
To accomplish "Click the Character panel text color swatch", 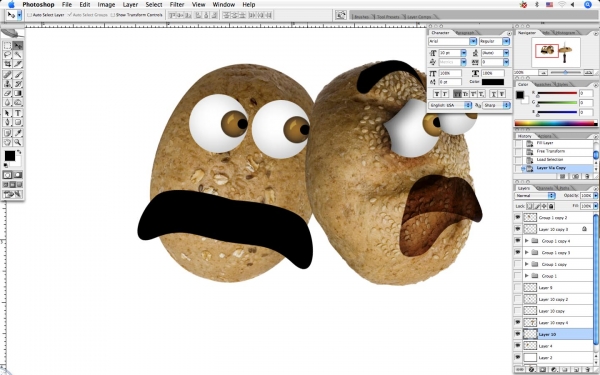I will pos(493,82).
